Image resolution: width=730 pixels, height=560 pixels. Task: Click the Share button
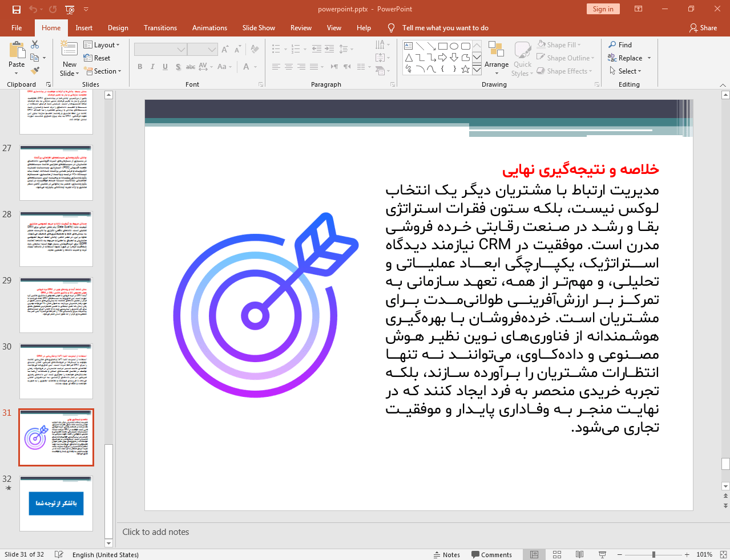click(703, 28)
